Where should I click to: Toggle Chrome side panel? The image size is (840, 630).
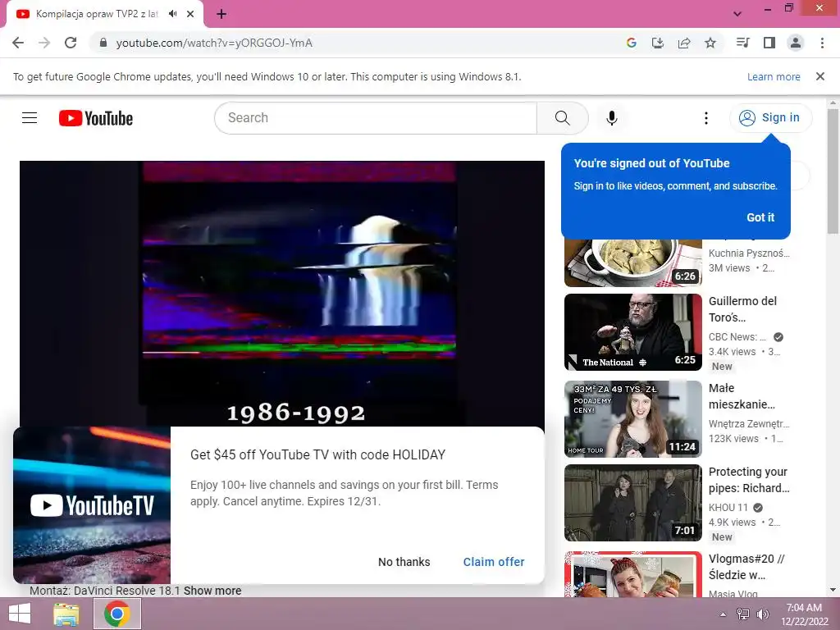[x=769, y=43]
